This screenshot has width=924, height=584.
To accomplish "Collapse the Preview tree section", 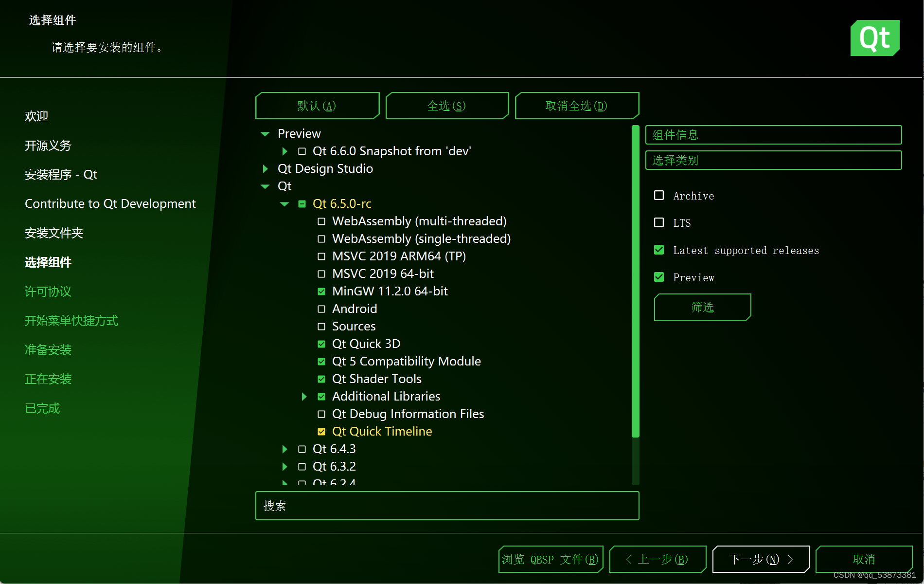I will pos(265,134).
